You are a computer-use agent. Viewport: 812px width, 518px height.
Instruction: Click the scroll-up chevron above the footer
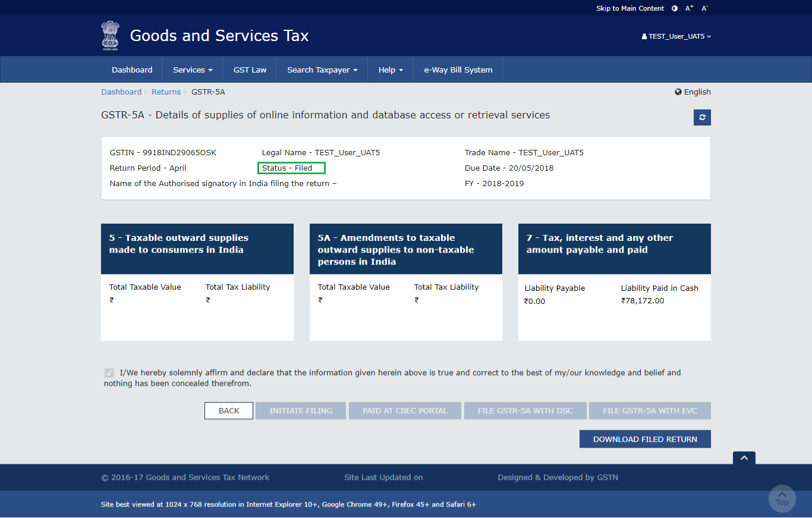(x=744, y=458)
